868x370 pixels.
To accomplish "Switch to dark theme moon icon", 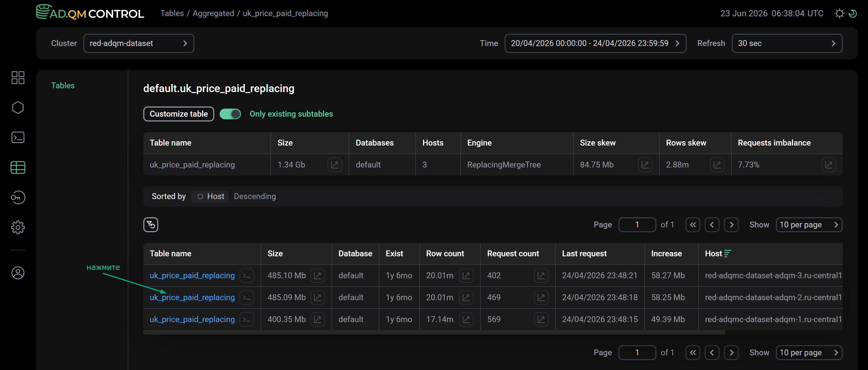I will (x=852, y=13).
